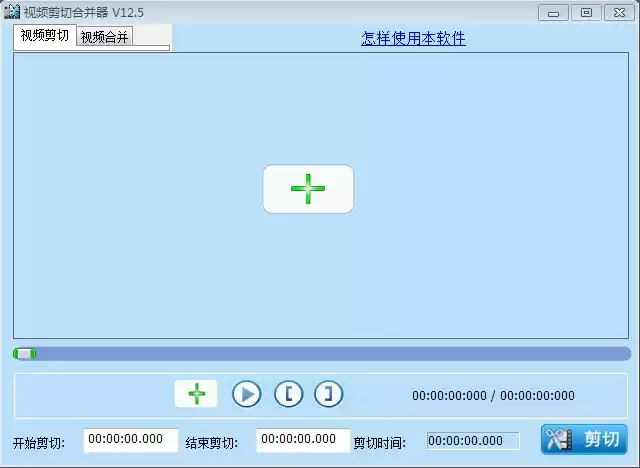This screenshot has width=640, height=468.
Task: Click the playback time position display
Action: [x=493, y=395]
